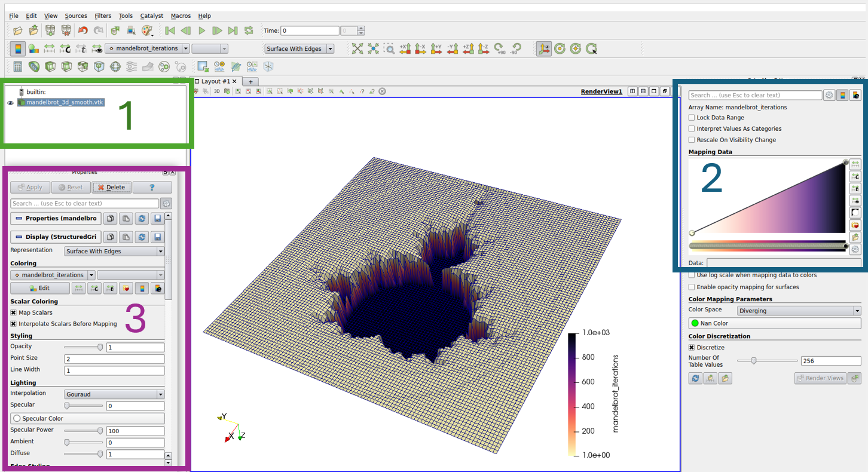Click the Open file folder icon
Image resolution: width=868 pixels, height=472 pixels.
coord(17,30)
